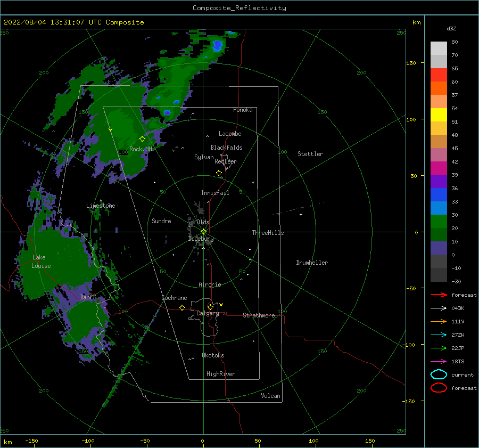Click the cyan 27ZW arrow icon
Image resolution: width=479 pixels, height=448 pixels.
pos(439,335)
